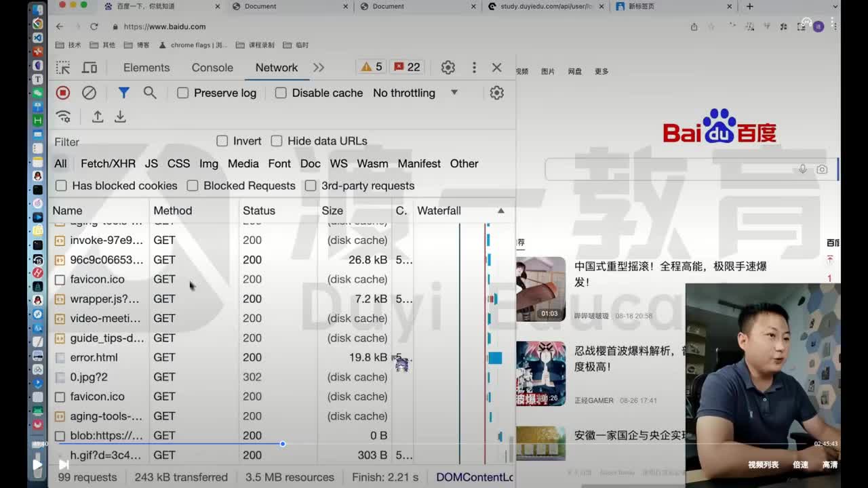This screenshot has height=488, width=868.
Task: Filter requests by Doc
Action: [311, 163]
